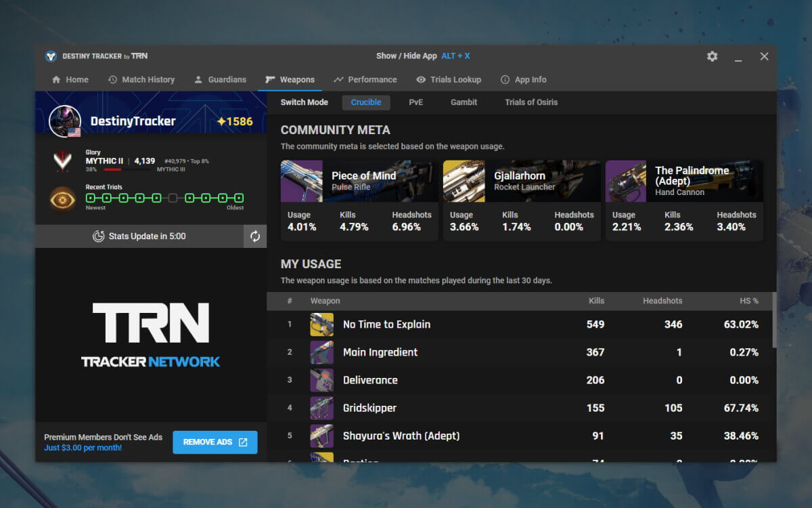Click the No Time to Explain weapon icon
This screenshot has height=508, width=812.
[x=321, y=324]
